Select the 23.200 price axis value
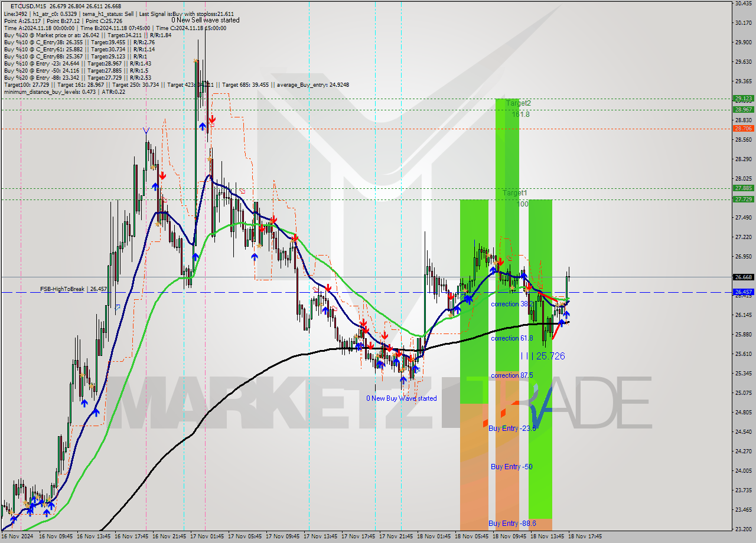Image resolution: width=756 pixels, height=543 pixels. coord(743,529)
